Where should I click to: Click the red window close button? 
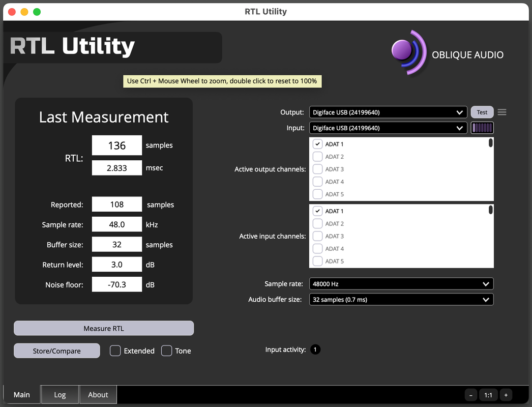[12, 12]
